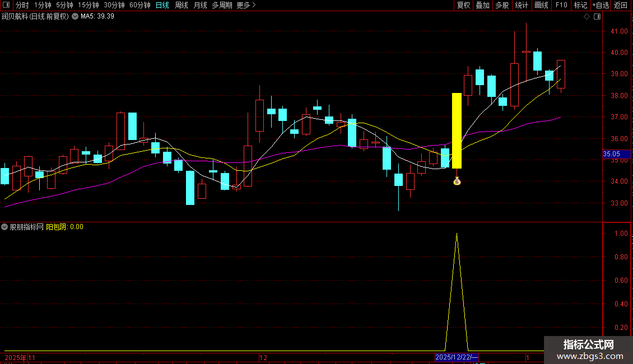The height and width of the screenshot is (364, 633).
Task: Switch to 60分钟 period tab
Action: coord(140,5)
